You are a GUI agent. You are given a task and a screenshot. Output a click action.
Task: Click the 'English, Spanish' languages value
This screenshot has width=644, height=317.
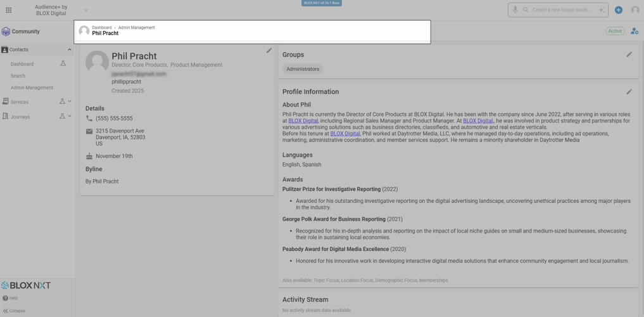302,164
